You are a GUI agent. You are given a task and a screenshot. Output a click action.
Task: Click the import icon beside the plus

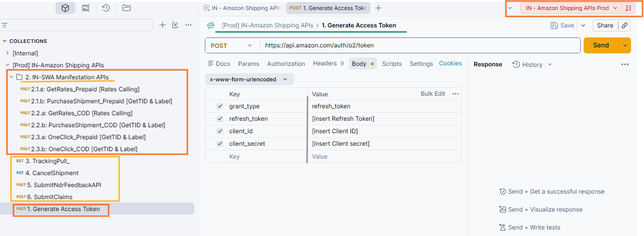coord(175,25)
